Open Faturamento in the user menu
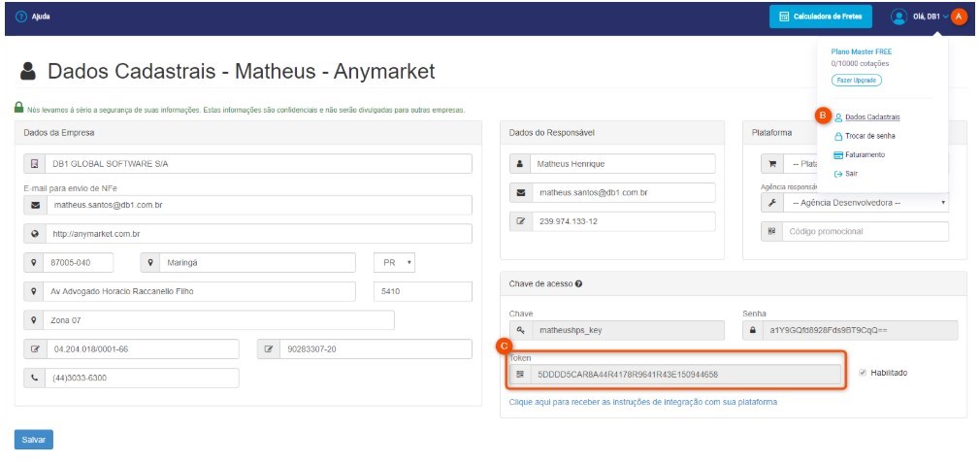 864,154
